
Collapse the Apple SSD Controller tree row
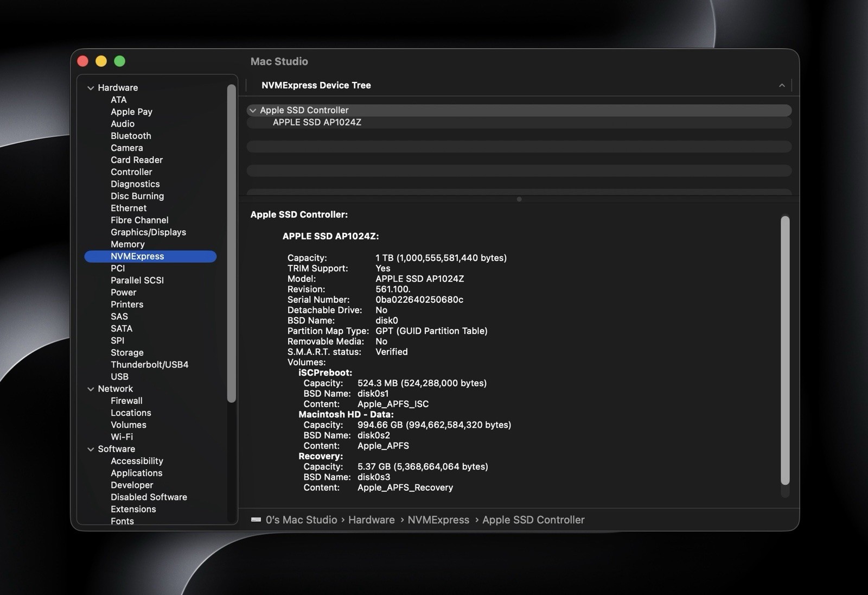[x=253, y=110]
